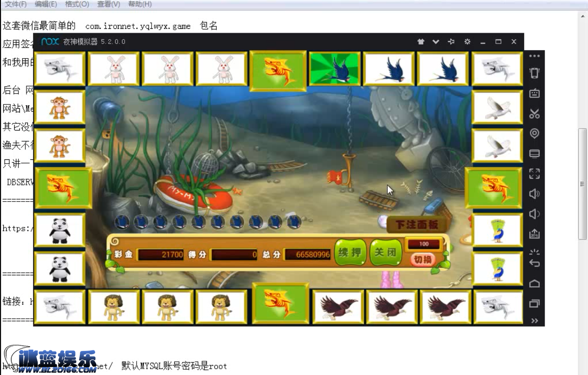Open the 下注面板 betting panel sign
Screen dimensions: 588x375
[417, 225]
